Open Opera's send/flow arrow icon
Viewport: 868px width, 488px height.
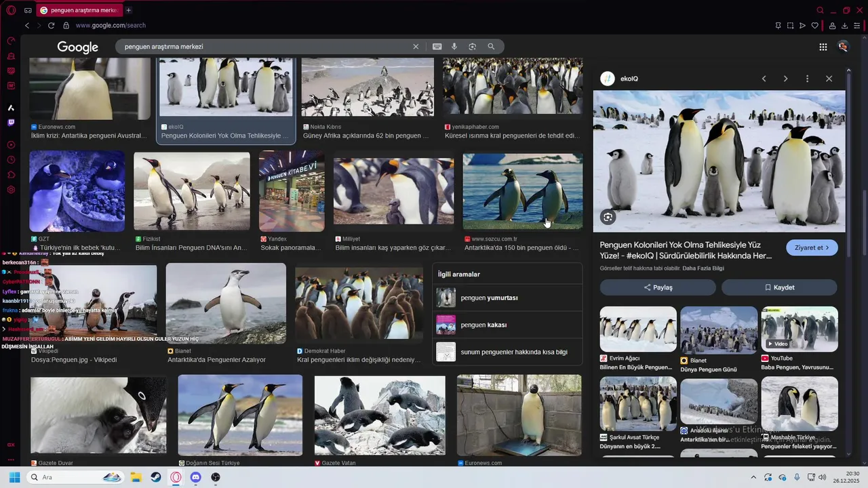(802, 26)
